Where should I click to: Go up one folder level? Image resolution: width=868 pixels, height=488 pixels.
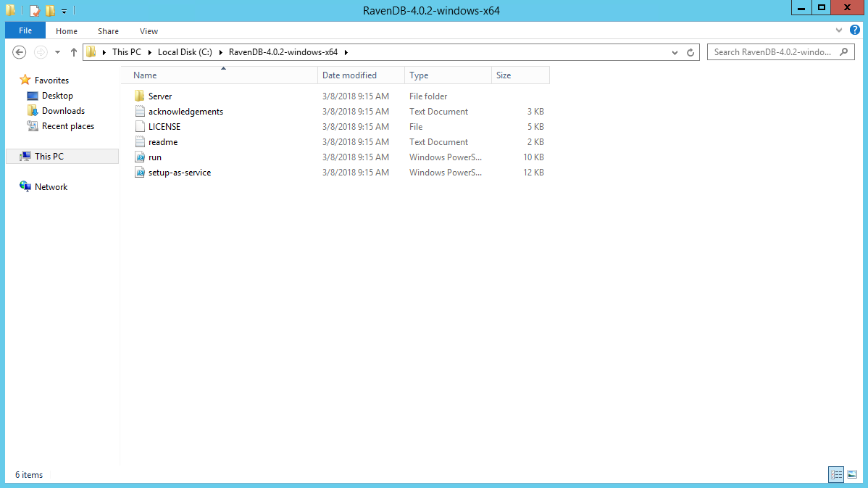click(x=74, y=52)
